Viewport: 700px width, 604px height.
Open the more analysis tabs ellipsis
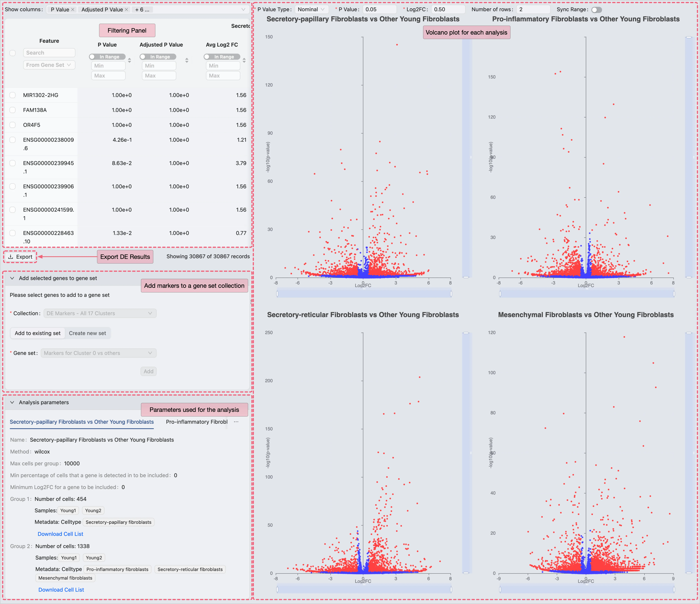click(236, 422)
